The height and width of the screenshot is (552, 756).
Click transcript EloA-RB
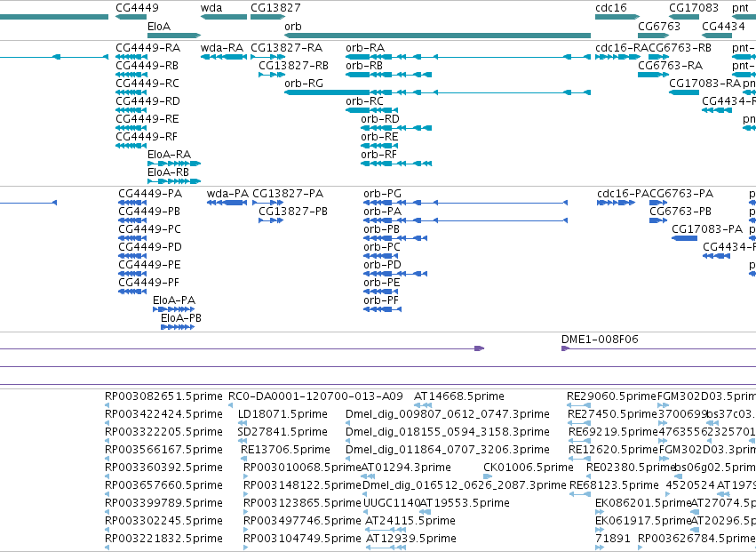[174, 181]
